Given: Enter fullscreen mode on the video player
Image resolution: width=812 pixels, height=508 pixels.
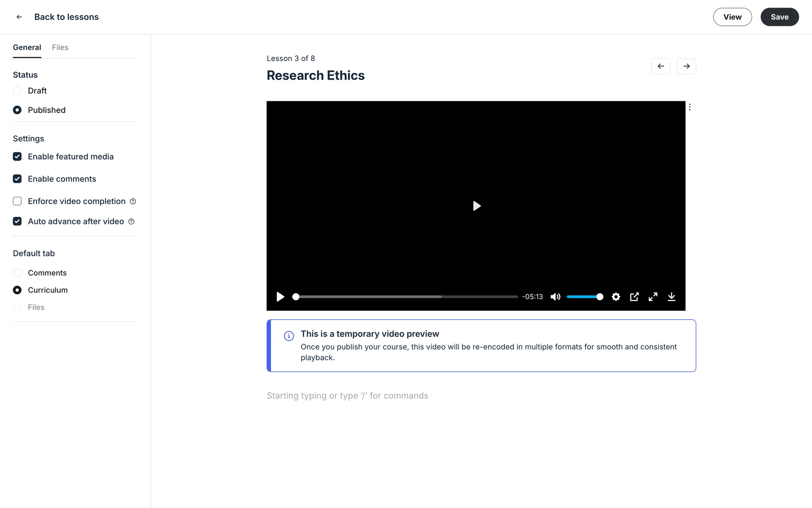Looking at the screenshot, I should point(653,297).
